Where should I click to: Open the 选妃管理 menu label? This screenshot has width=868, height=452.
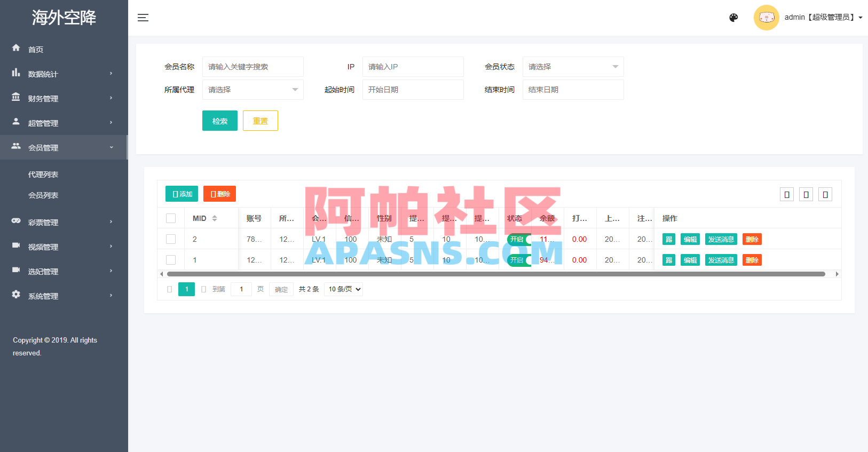click(43, 272)
